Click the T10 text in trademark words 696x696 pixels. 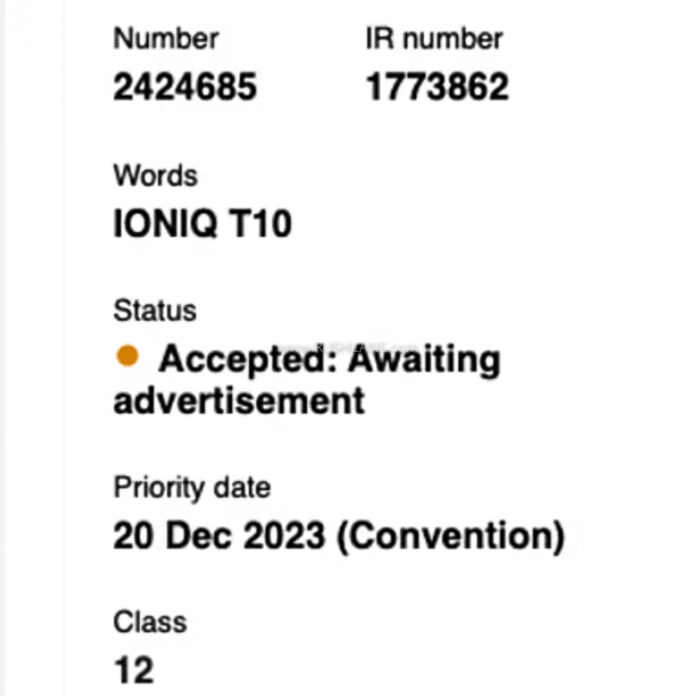point(260,223)
